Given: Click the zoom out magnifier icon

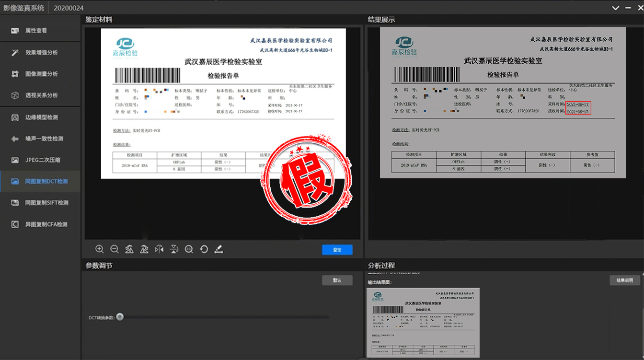Looking at the screenshot, I should 115,249.
